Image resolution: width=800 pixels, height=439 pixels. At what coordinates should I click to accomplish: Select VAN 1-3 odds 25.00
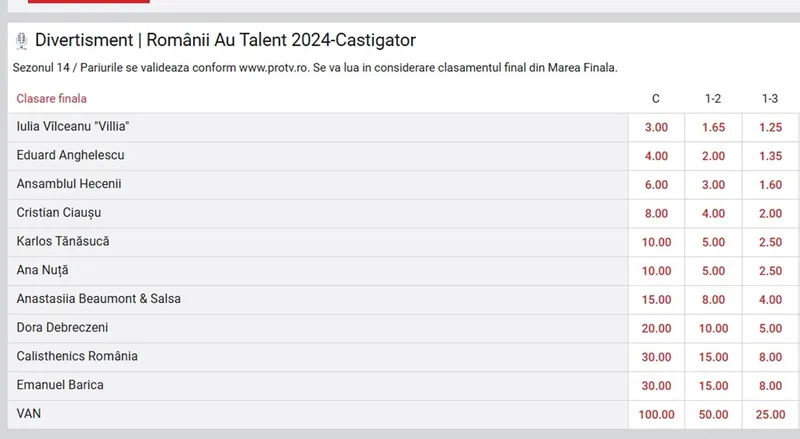click(770, 414)
